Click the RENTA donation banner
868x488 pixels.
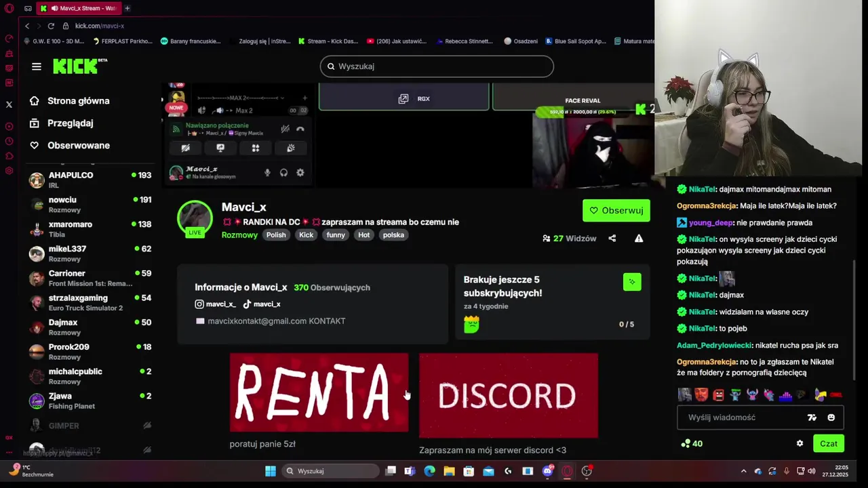click(x=319, y=392)
